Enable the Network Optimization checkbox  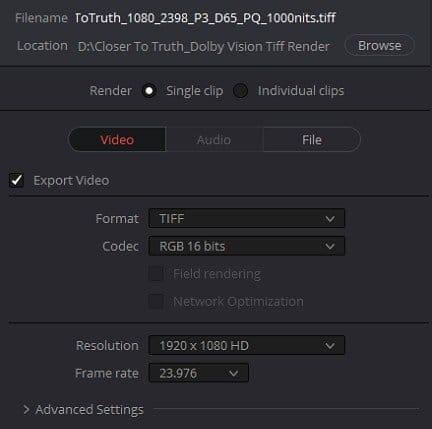point(156,302)
